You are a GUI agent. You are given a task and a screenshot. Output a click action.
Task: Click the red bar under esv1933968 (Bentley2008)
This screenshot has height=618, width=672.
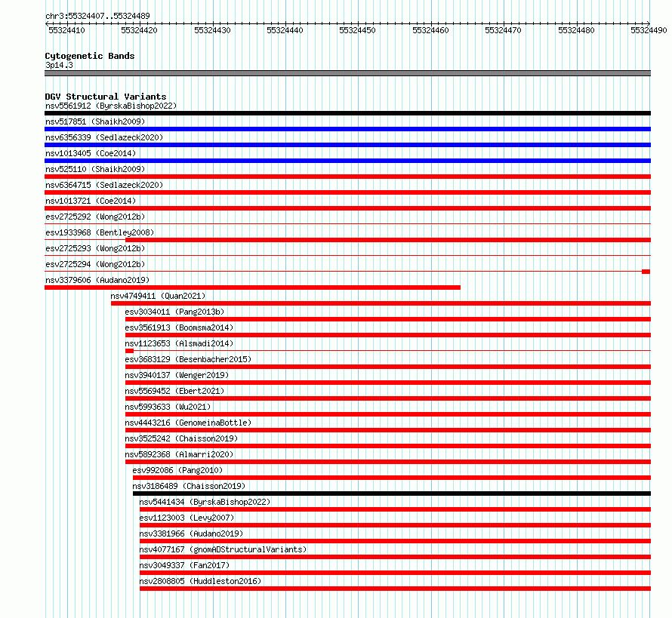[x=388, y=240]
